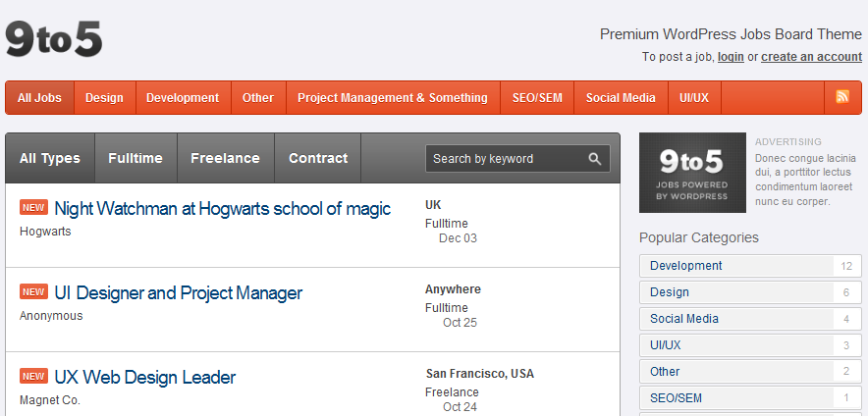Click NEW badge beside Night Watchman job

(x=33, y=207)
